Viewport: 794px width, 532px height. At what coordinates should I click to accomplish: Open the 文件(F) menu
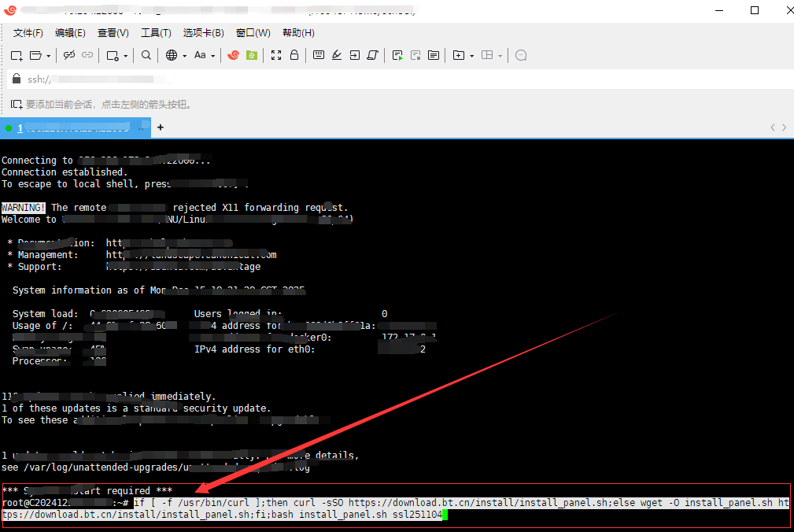(x=28, y=33)
